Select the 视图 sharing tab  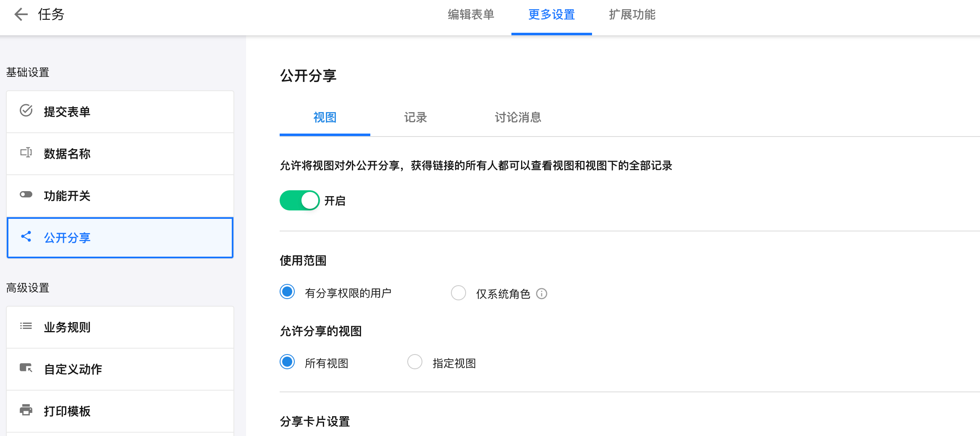point(325,118)
